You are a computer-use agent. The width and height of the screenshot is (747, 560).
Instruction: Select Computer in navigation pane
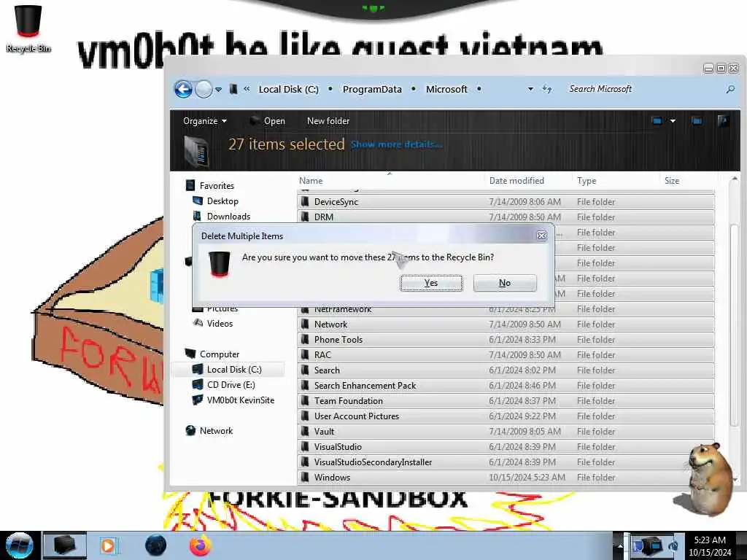click(x=220, y=354)
